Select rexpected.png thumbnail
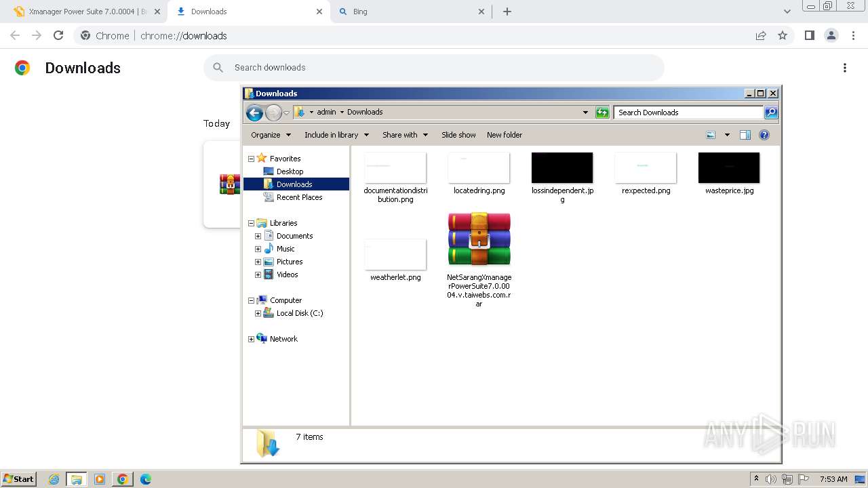This screenshot has width=868, height=488. tap(646, 168)
